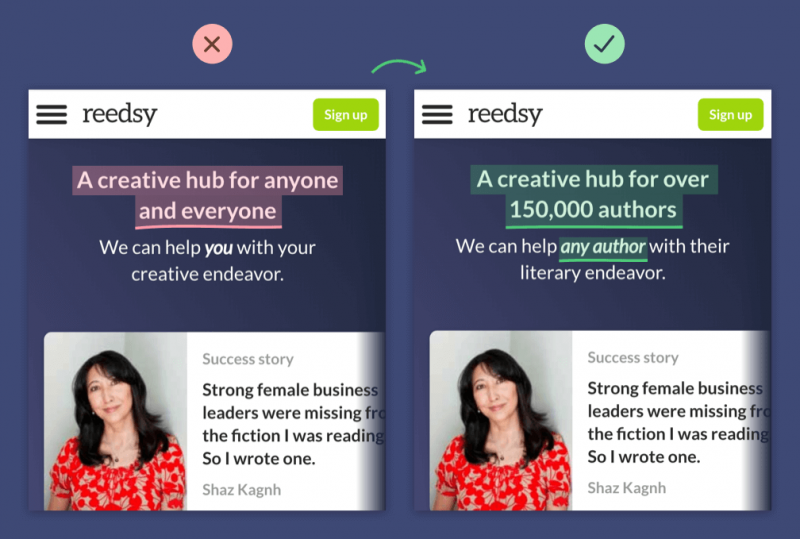Click the green curved arrow between mockups
The height and width of the screenshot is (539, 800).
(x=399, y=66)
